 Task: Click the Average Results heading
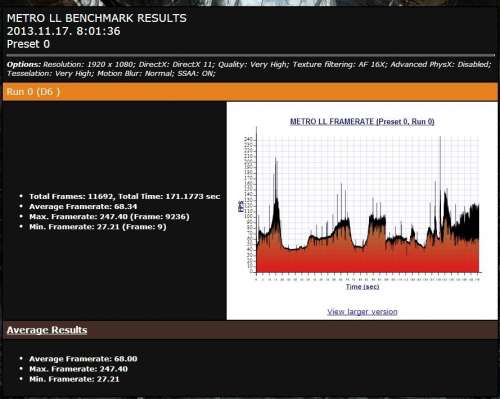[x=47, y=330]
